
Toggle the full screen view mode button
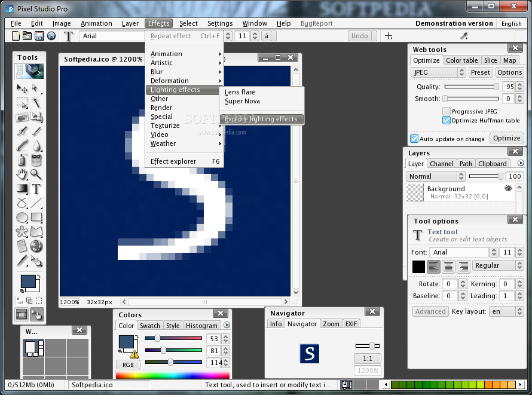pos(22,314)
